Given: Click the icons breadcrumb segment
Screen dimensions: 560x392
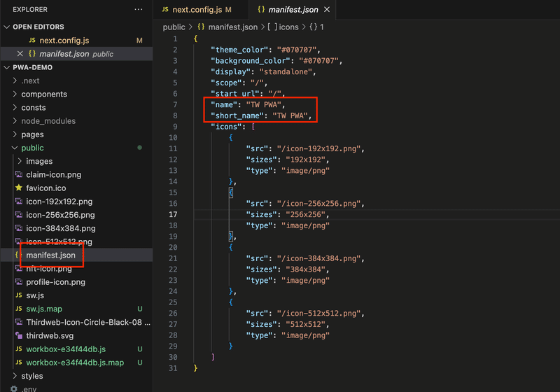Looking at the screenshot, I should point(288,27).
